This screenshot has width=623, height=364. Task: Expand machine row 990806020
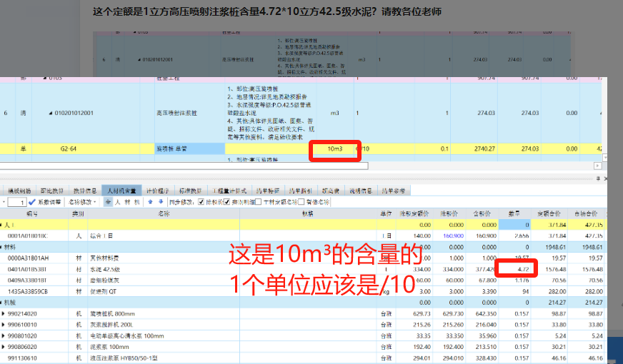[3, 347]
